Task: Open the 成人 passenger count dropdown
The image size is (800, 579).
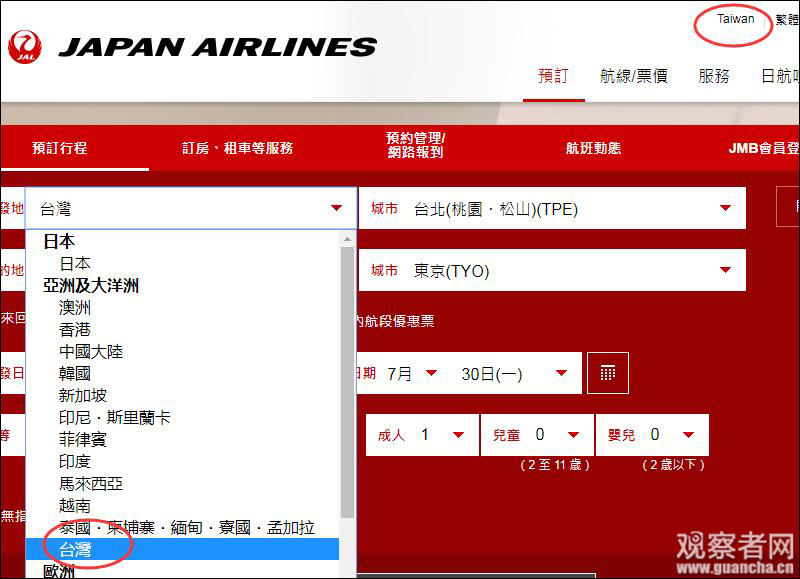Action: [422, 435]
